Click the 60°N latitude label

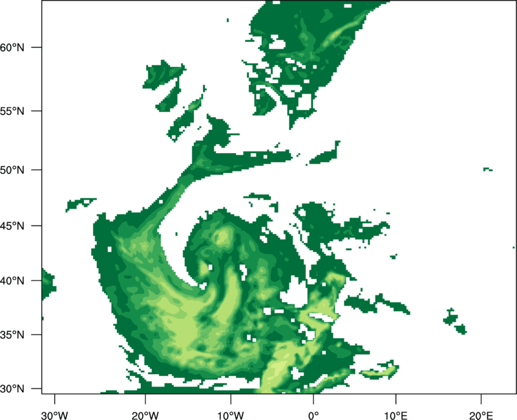[12, 47]
